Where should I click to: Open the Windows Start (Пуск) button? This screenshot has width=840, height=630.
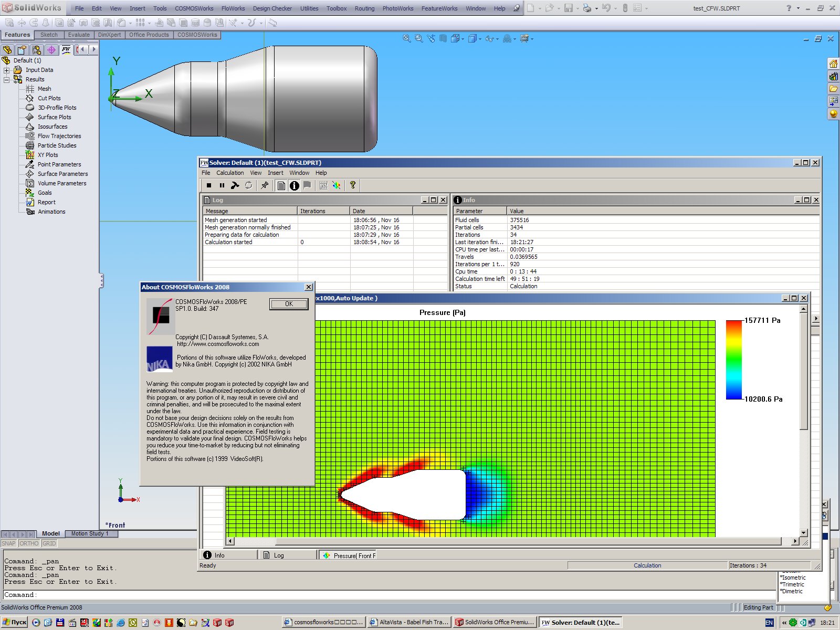(x=15, y=622)
